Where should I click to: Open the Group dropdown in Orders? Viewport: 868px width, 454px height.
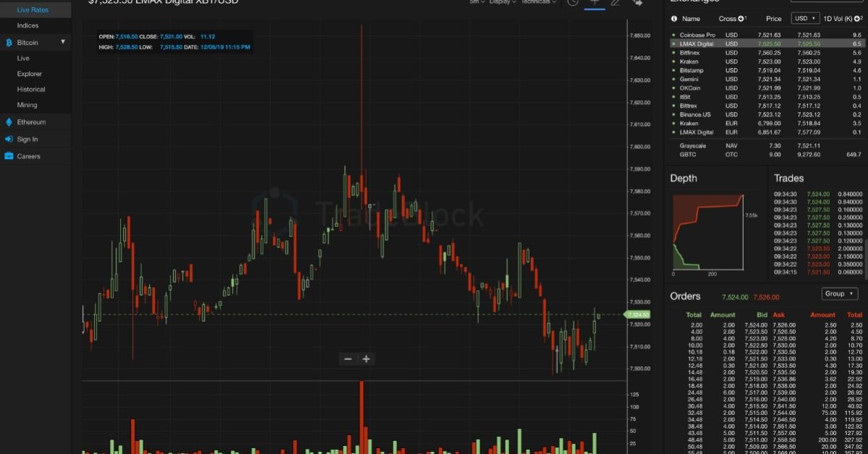pyautogui.click(x=840, y=294)
